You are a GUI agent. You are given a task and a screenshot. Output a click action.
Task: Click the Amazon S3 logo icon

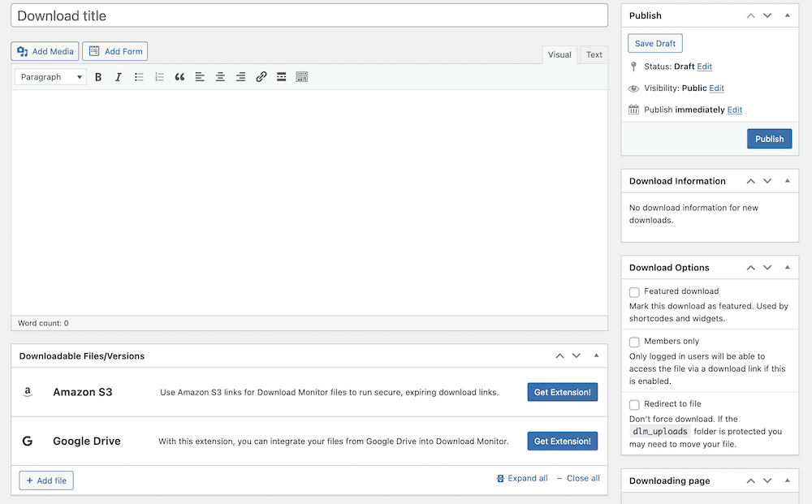28,392
